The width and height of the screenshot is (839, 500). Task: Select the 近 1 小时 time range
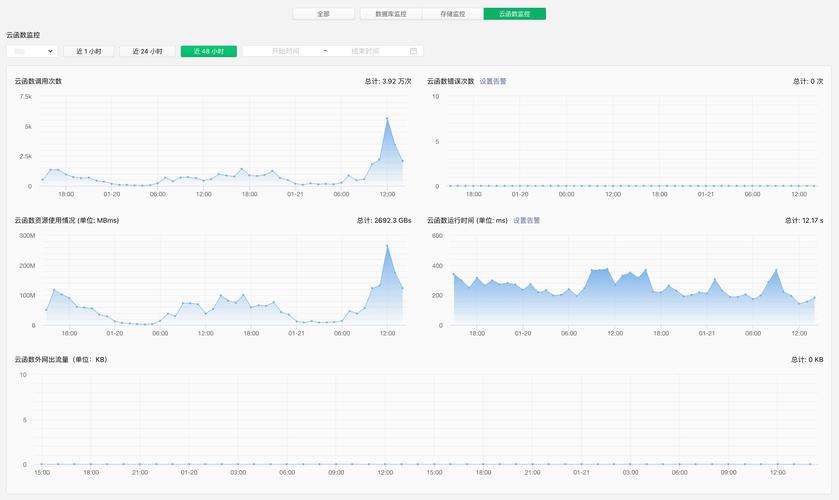[88, 51]
